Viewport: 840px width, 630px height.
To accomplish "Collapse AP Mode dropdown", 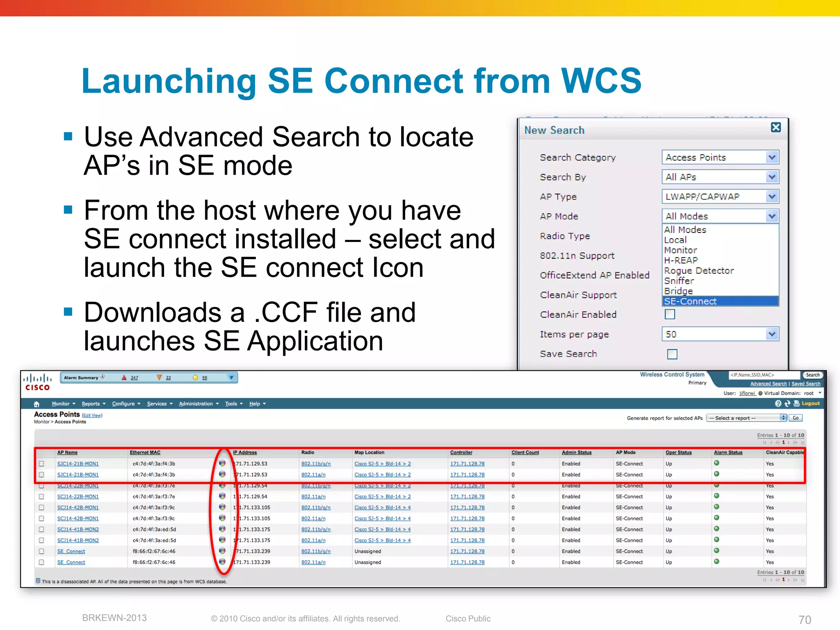I will coord(720,216).
